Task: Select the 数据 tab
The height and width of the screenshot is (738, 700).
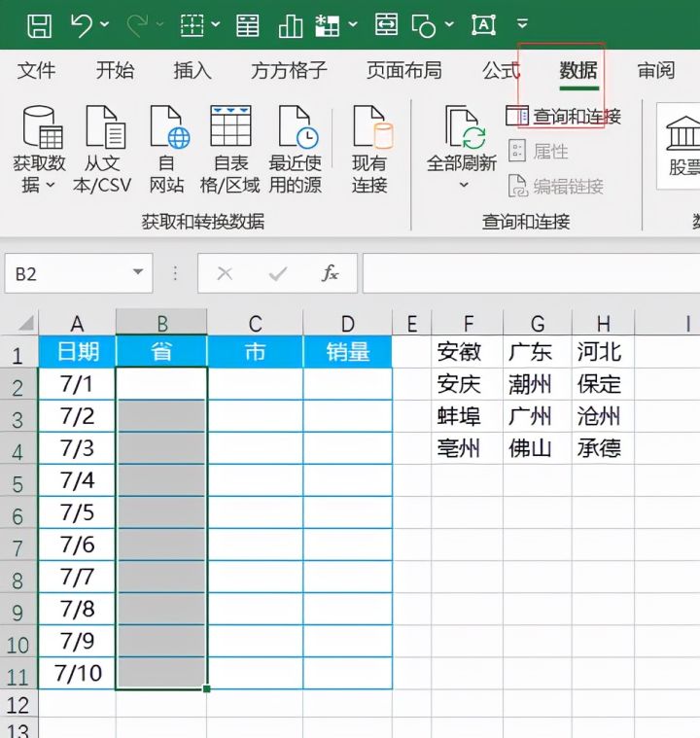Action: tap(578, 71)
